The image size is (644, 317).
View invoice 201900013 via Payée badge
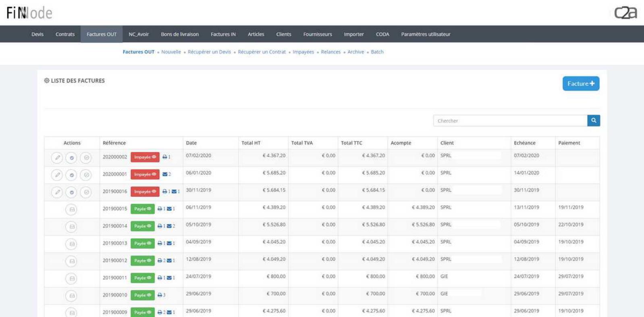(143, 244)
